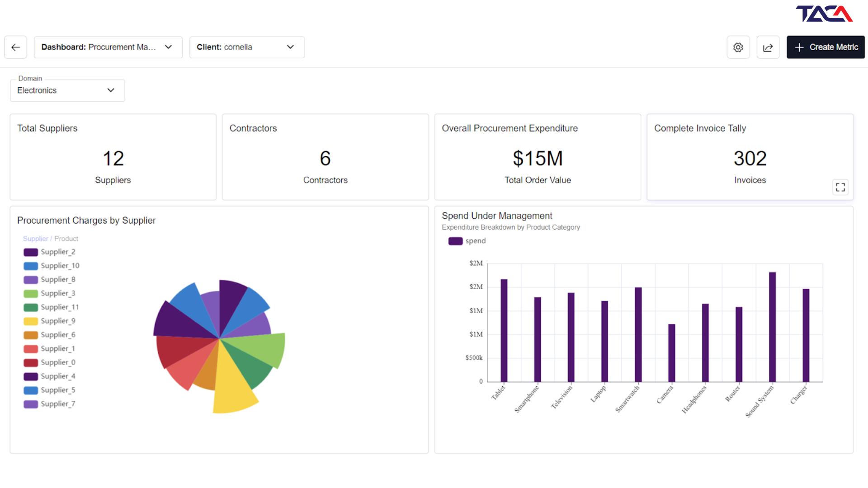Click Procurement Charges by Supplier title
This screenshot has width=868, height=488.
click(x=86, y=221)
